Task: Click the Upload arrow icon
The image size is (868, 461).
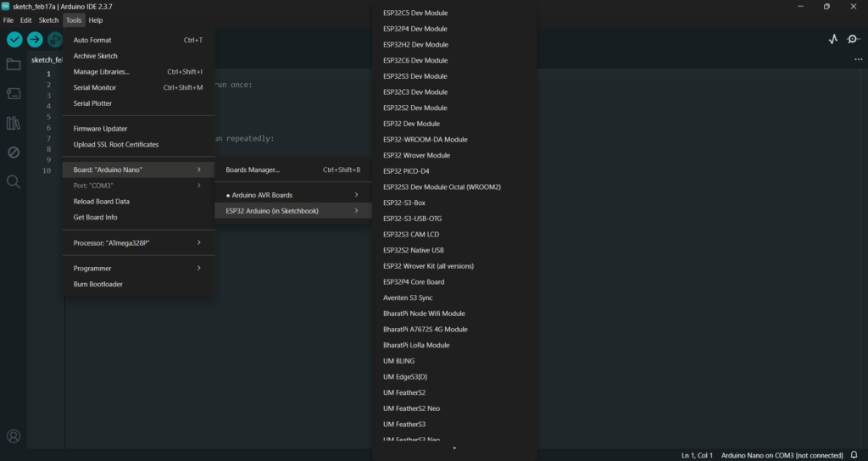Action: pyautogui.click(x=35, y=39)
